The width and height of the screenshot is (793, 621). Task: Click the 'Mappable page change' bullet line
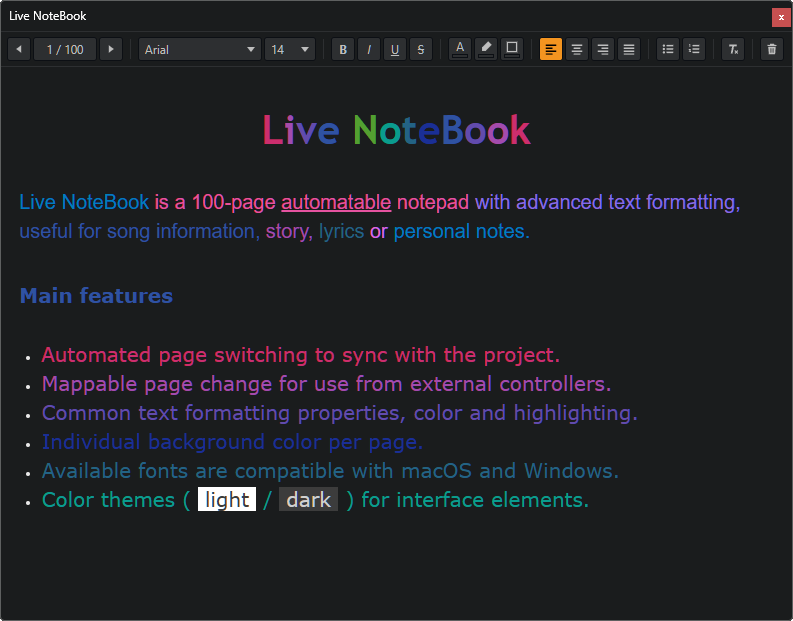point(326,384)
